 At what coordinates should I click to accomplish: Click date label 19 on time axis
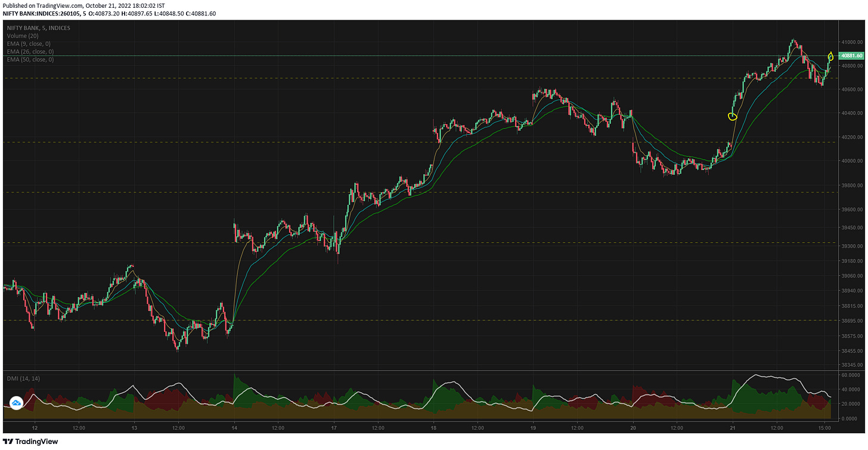533,428
